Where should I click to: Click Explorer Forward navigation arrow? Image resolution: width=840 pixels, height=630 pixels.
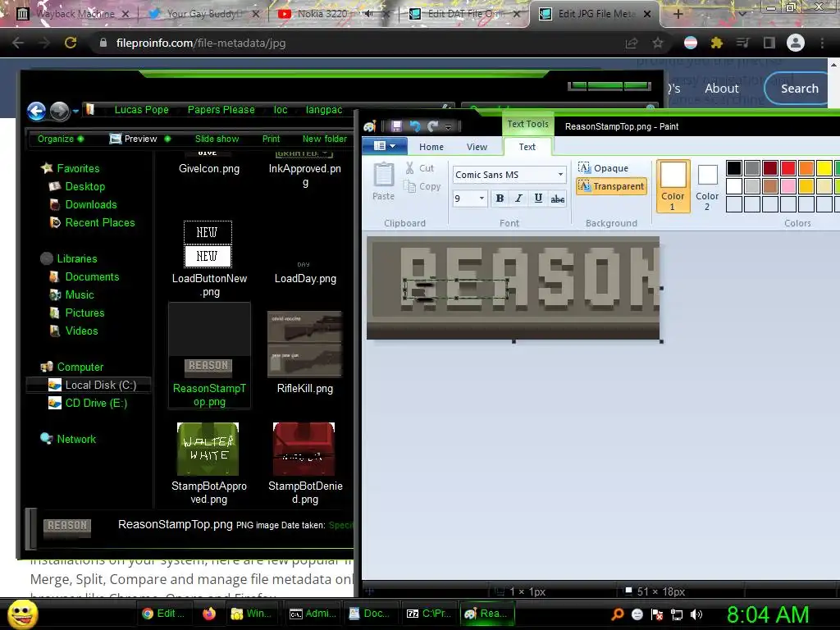(x=59, y=112)
